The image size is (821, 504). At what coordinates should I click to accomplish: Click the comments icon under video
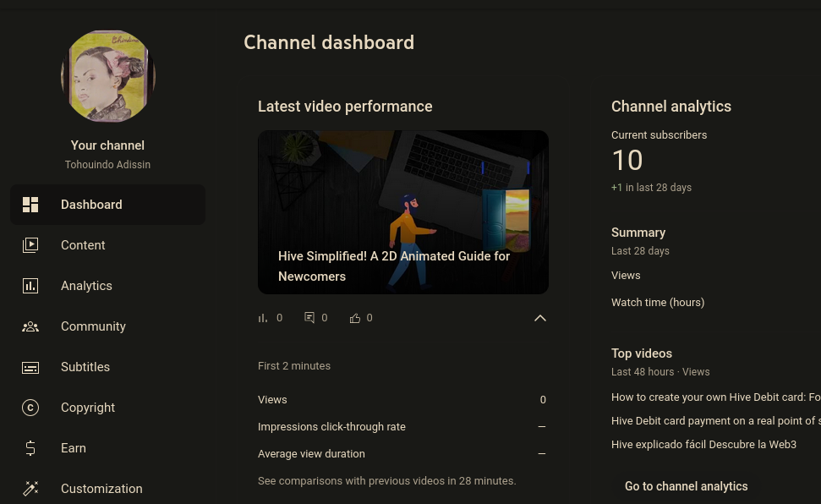[x=309, y=317]
